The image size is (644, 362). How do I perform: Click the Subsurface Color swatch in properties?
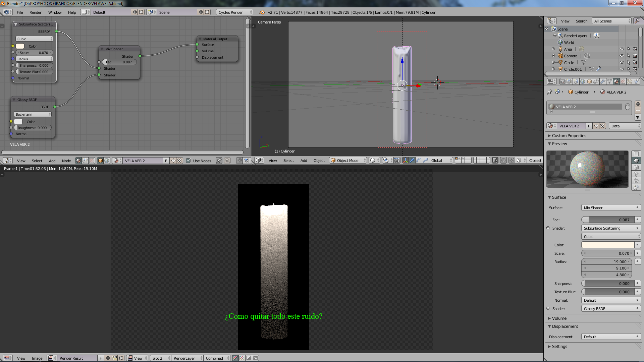click(x=607, y=245)
